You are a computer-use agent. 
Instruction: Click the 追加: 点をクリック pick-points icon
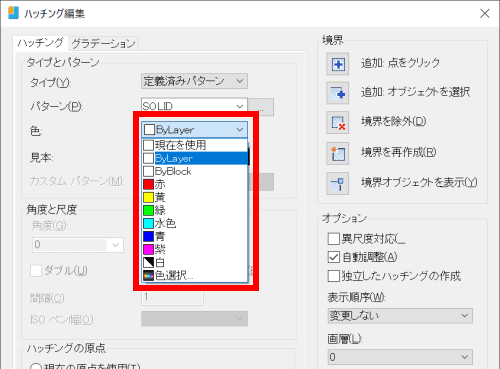(338, 64)
